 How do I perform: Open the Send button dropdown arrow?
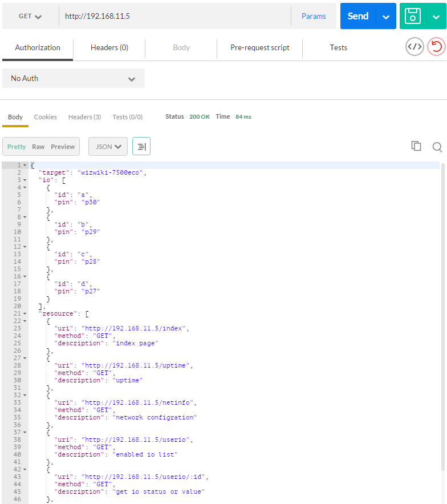[386, 17]
